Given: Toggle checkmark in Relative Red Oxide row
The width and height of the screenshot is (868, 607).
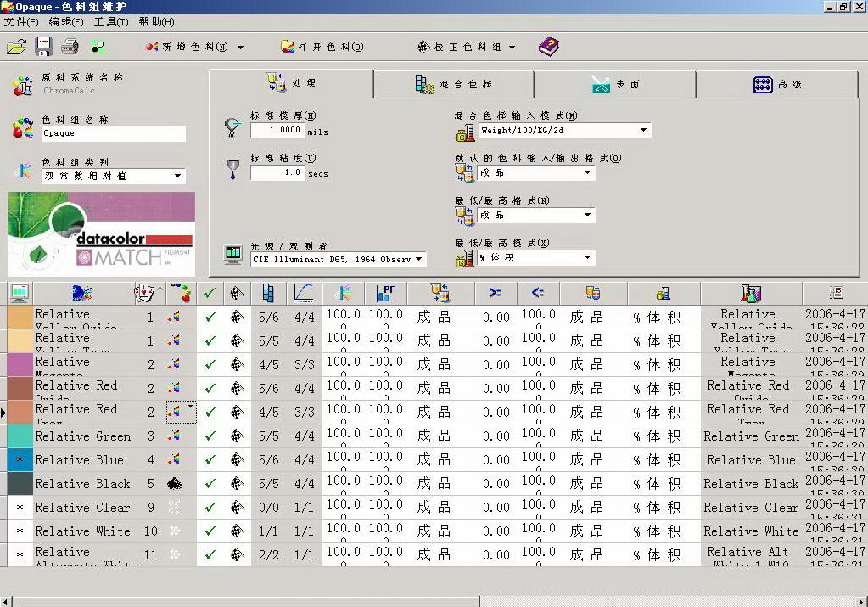Looking at the screenshot, I should click(210, 388).
